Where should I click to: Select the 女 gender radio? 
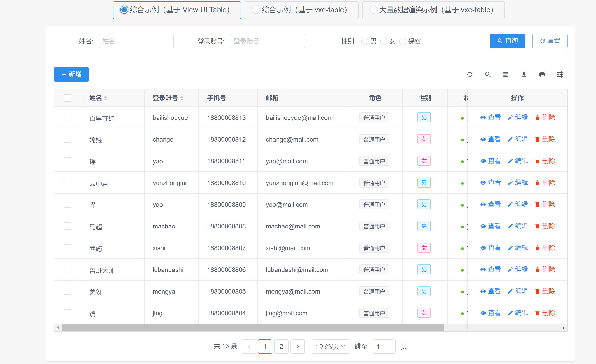point(384,41)
